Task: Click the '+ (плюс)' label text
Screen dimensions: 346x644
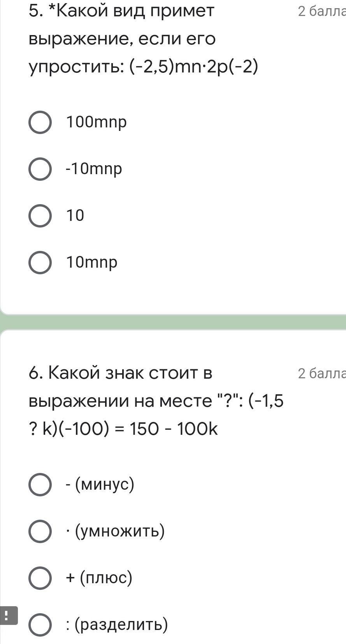Action: [x=99, y=577]
